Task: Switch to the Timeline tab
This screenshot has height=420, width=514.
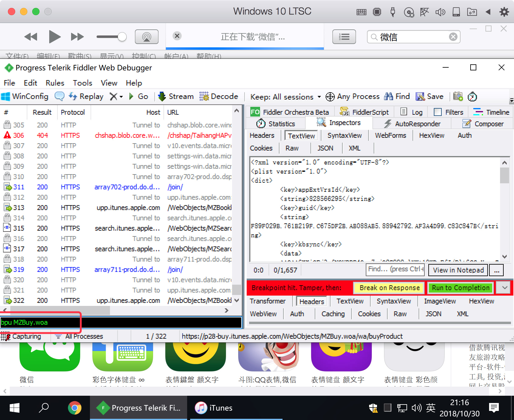Action: click(x=491, y=112)
